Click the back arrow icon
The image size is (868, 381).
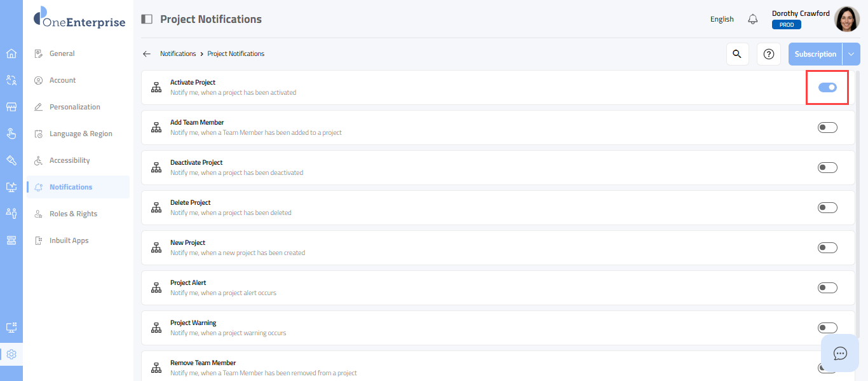coord(147,54)
